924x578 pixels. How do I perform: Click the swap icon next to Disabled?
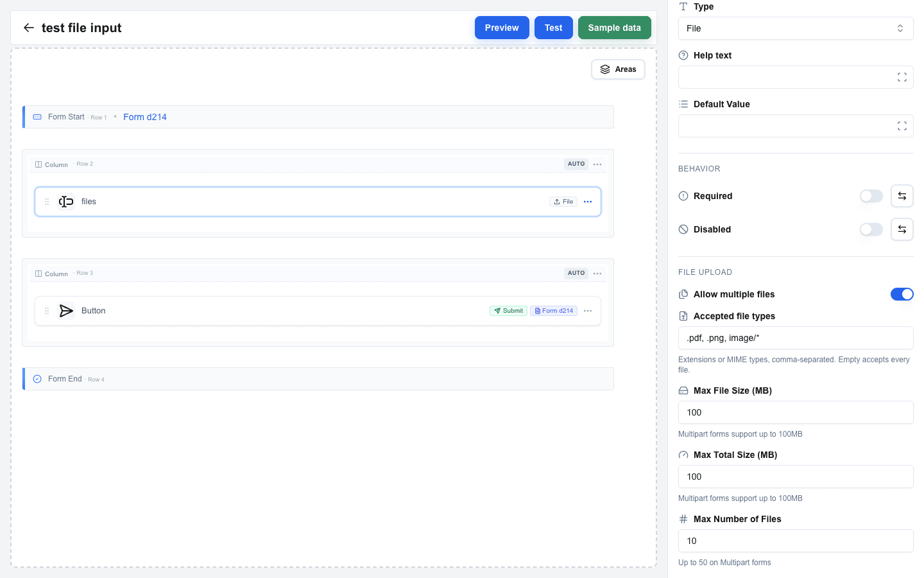902,229
